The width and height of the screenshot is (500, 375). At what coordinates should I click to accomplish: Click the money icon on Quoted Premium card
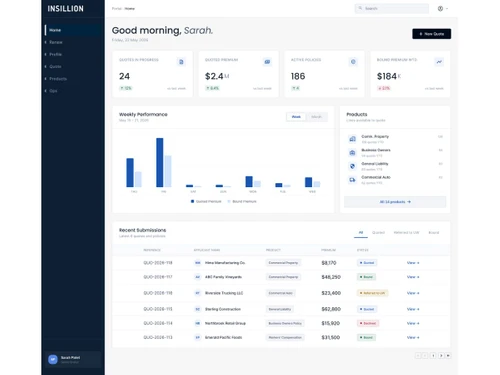point(267,62)
